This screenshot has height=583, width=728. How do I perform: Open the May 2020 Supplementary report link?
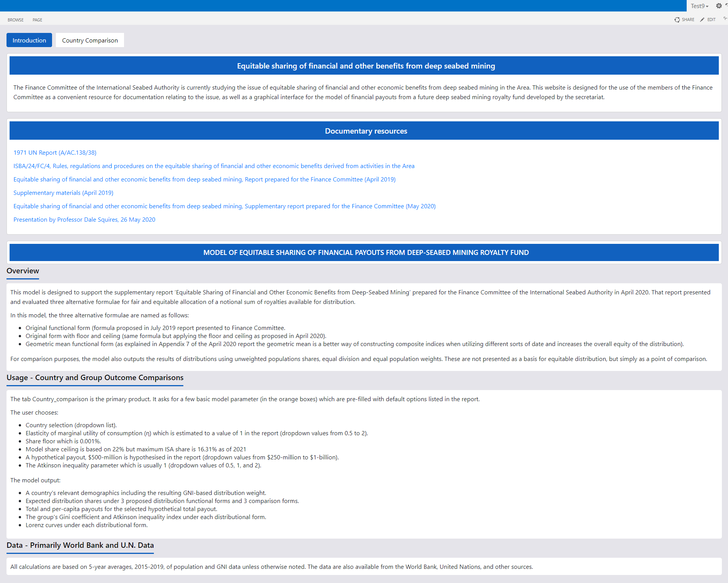click(x=224, y=206)
